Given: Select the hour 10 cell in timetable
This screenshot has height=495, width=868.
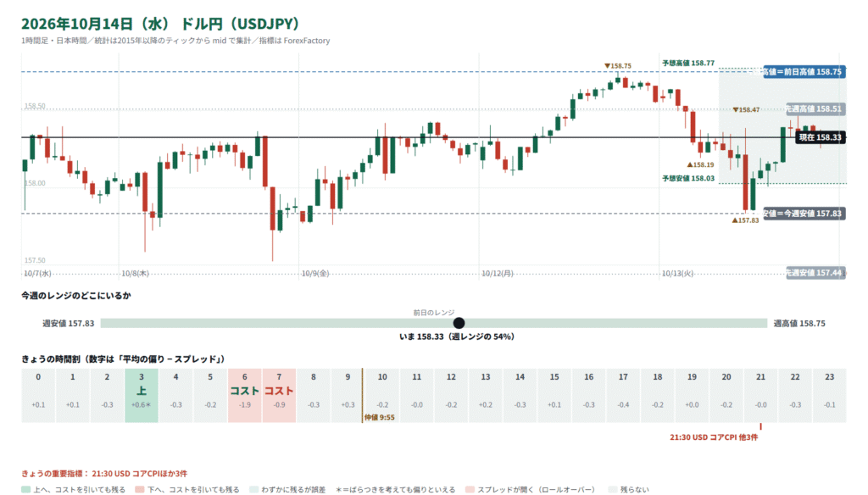Looking at the screenshot, I should pos(382,395).
